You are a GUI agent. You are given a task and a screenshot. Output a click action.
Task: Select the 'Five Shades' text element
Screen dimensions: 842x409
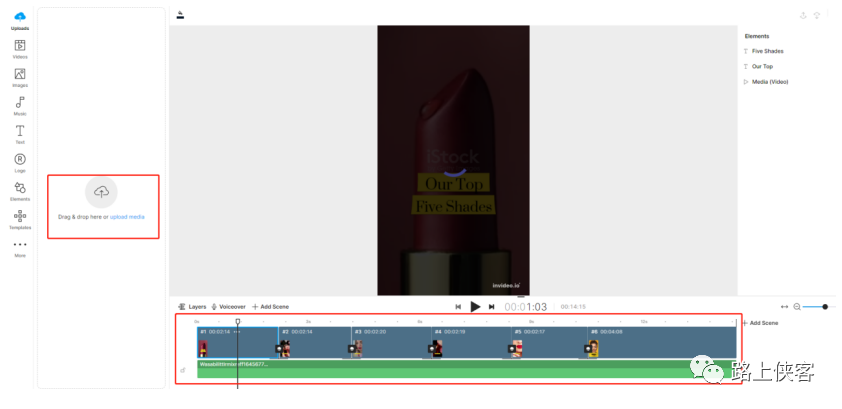coord(767,51)
